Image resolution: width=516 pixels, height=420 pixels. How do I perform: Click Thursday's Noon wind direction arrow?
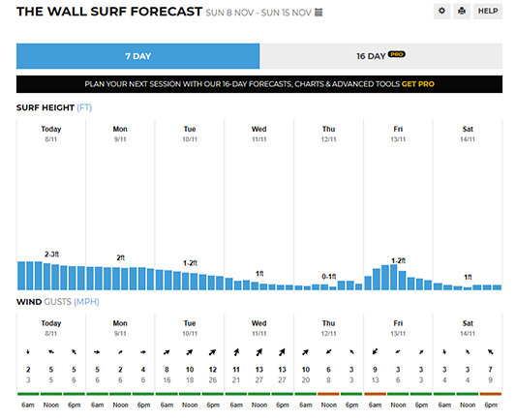pyautogui.click(x=328, y=352)
